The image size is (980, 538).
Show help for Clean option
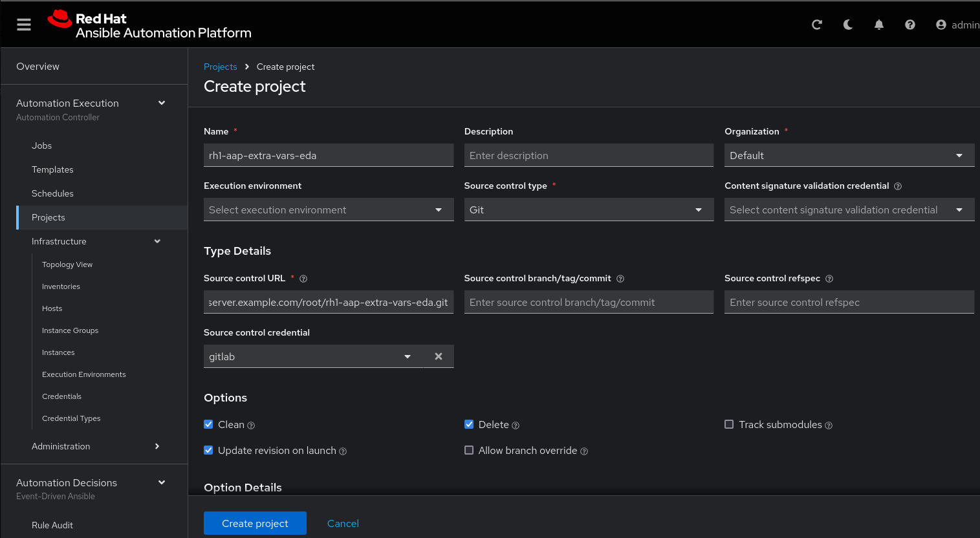pos(251,425)
